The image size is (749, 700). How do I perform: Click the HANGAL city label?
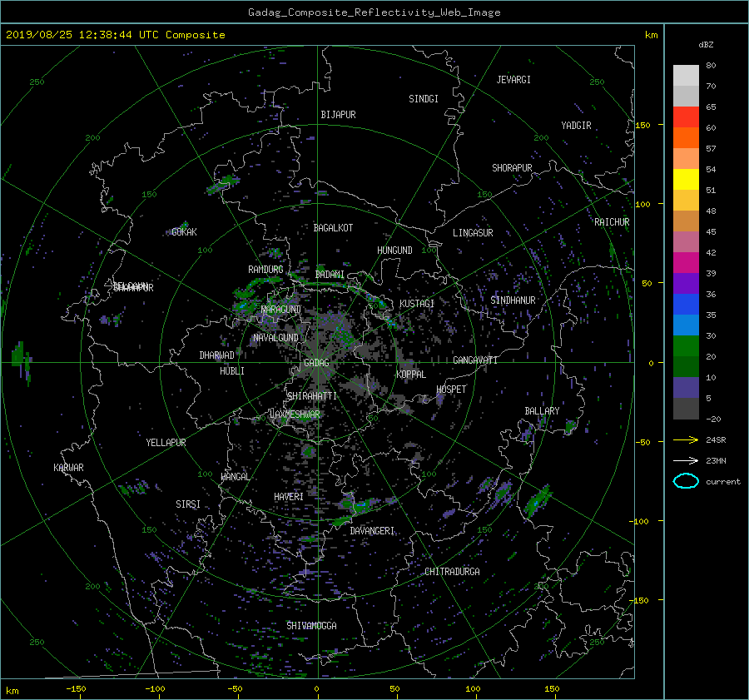click(x=236, y=477)
